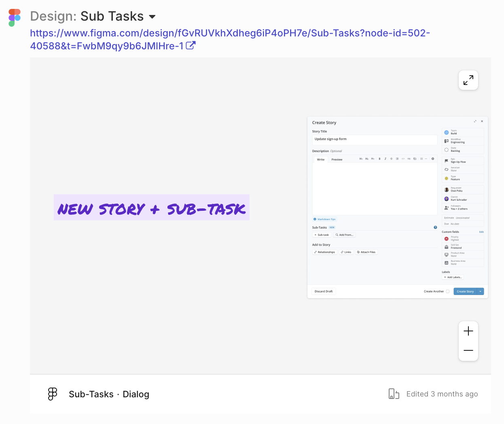Open the Product Area None field

(463, 254)
